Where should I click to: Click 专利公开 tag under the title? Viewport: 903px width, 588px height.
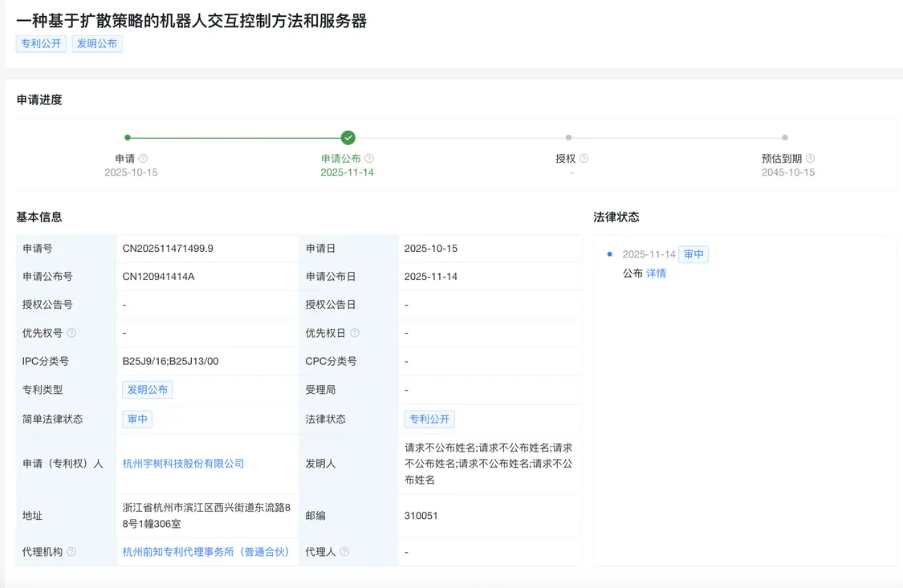pos(41,43)
